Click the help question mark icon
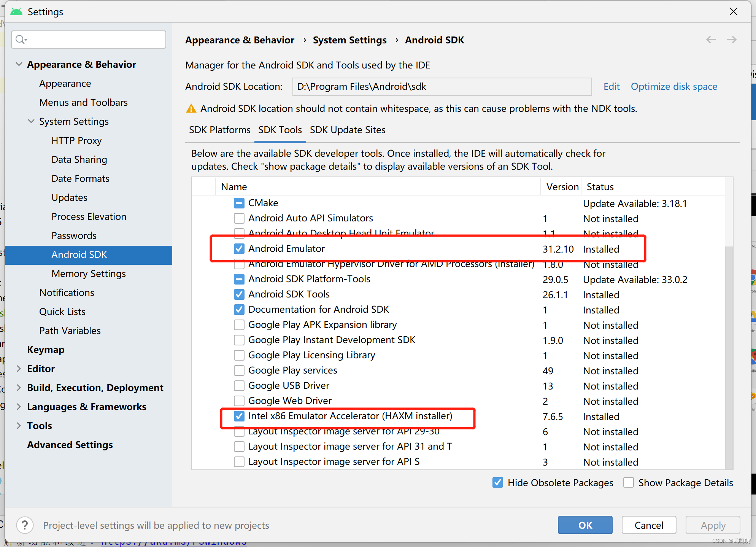This screenshot has height=547, width=756. (25, 525)
